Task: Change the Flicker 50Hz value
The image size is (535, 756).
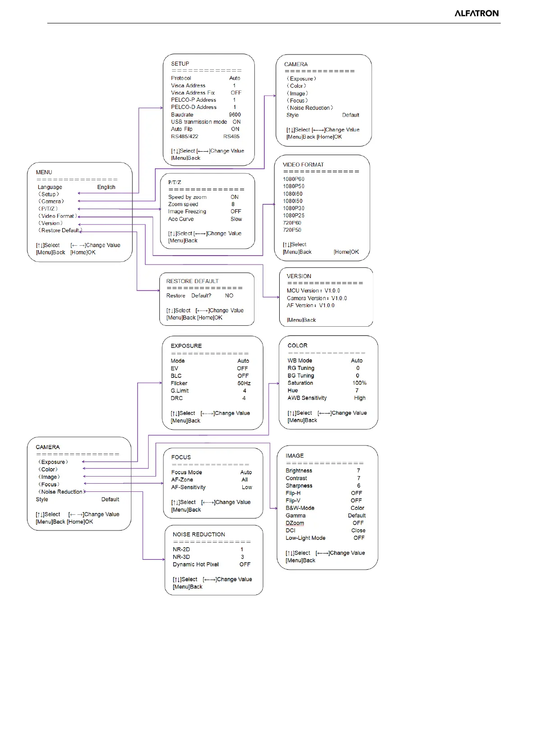Action: point(244,383)
